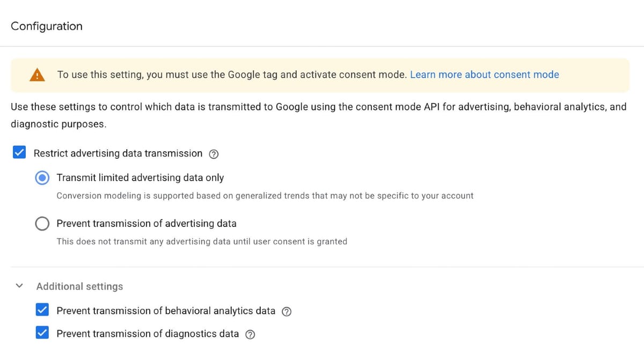Viewport: 644px width, 362px height.
Task: Click the Prevent transmission of advertising data label
Action: click(x=147, y=224)
